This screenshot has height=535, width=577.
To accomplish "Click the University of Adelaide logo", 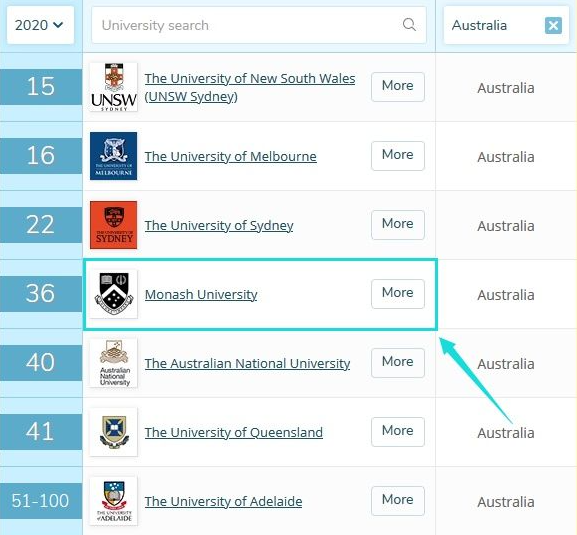I will point(114,501).
